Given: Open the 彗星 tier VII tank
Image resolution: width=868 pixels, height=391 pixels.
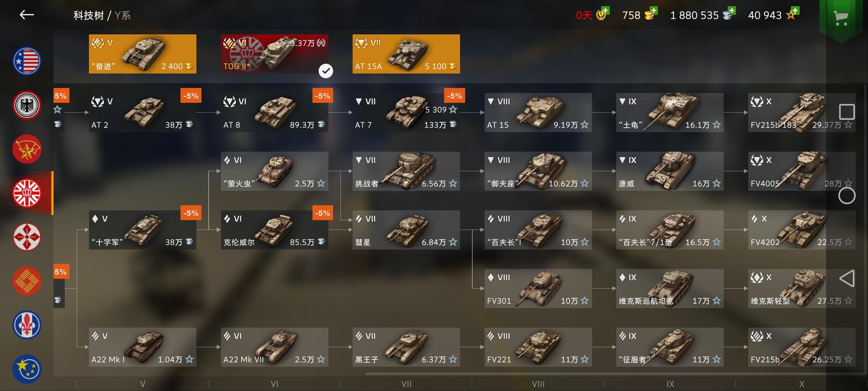Looking at the screenshot, I should [406, 230].
